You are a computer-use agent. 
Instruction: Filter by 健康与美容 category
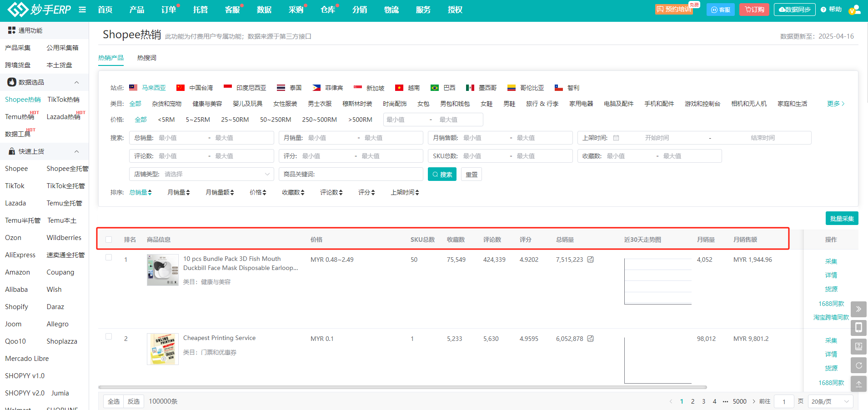[x=207, y=104]
